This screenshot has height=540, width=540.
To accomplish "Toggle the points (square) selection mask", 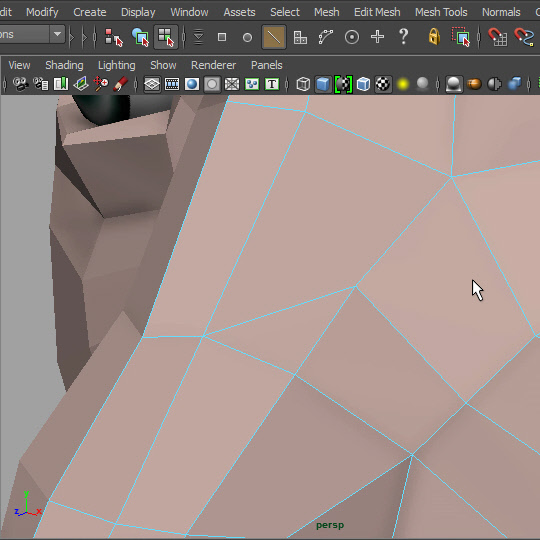I will [222, 37].
